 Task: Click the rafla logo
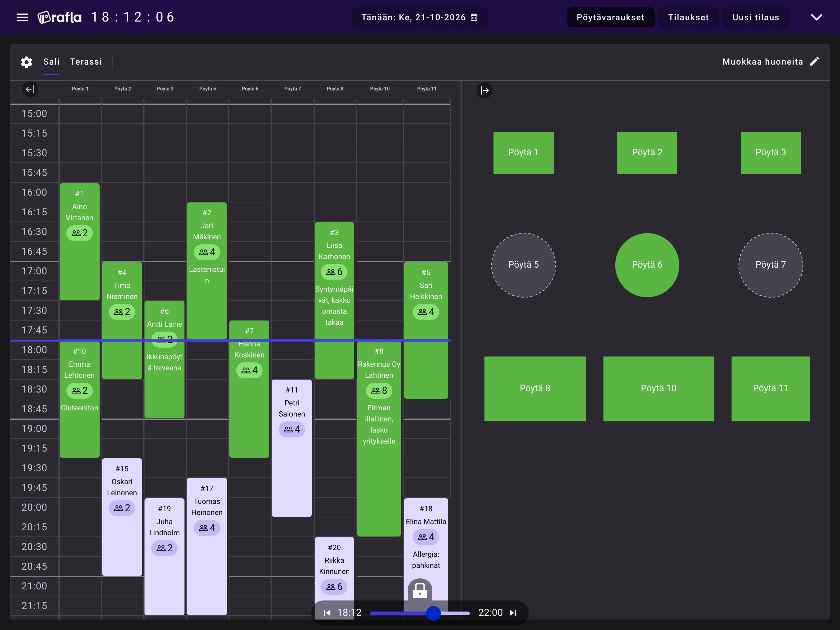pos(59,17)
